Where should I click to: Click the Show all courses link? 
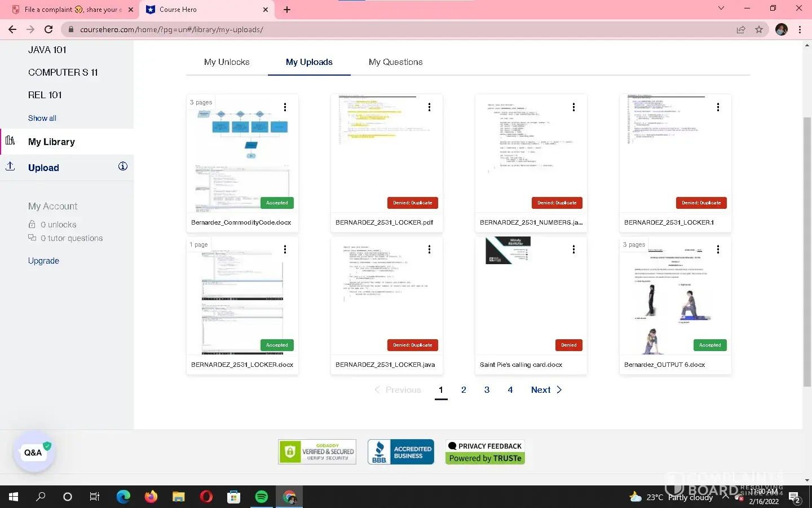coord(42,118)
